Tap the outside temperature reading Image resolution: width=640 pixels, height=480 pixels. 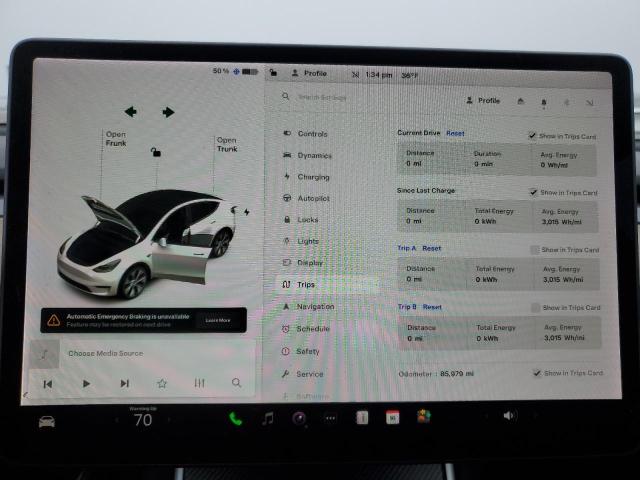[x=410, y=75]
